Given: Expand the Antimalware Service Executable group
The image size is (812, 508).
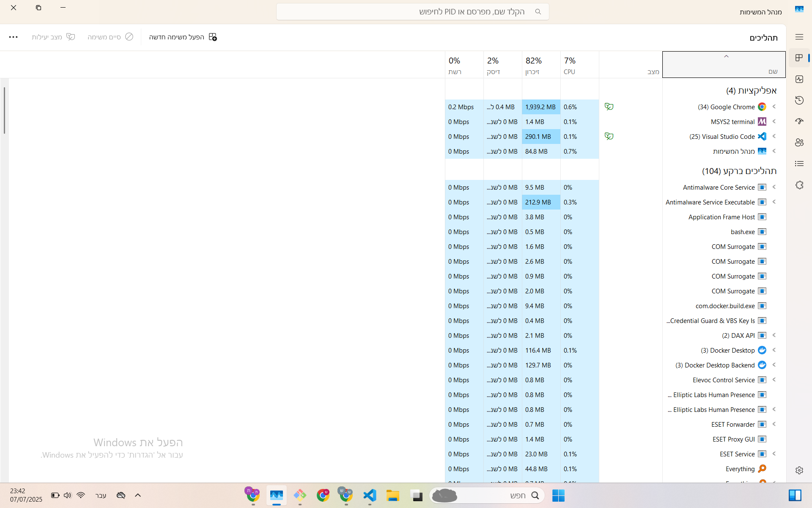Looking at the screenshot, I should [774, 202].
